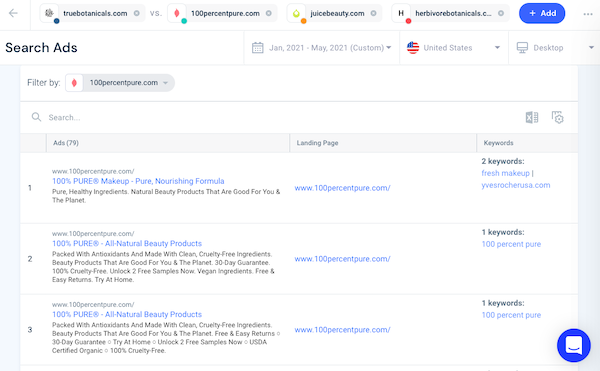Remove 100percentpure.com from comparison
This screenshot has width=600, height=371.
[x=269, y=13]
